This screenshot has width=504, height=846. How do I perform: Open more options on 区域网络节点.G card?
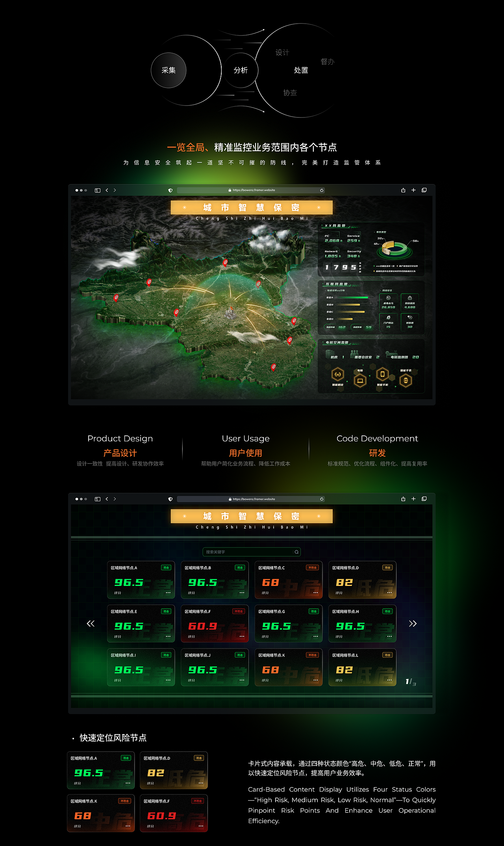click(316, 636)
